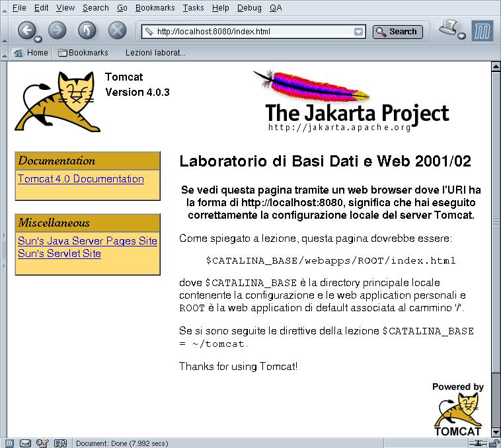Open Tomcat 4.0 Documentation link
501x448 pixels.
(x=81, y=179)
